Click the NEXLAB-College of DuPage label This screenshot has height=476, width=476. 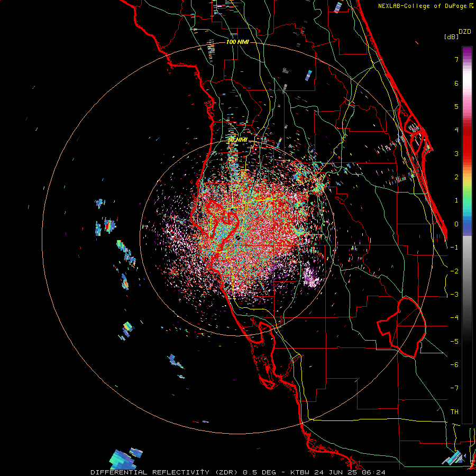(x=423, y=6)
